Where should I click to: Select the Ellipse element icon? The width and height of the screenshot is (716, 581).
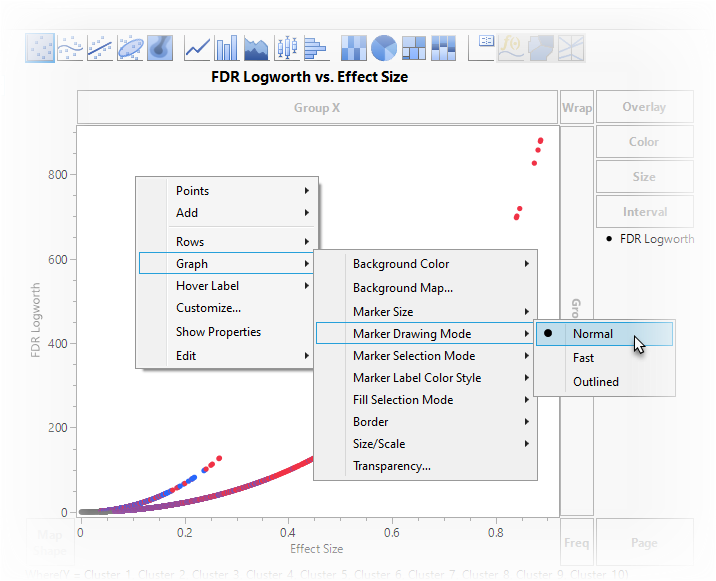[130, 47]
